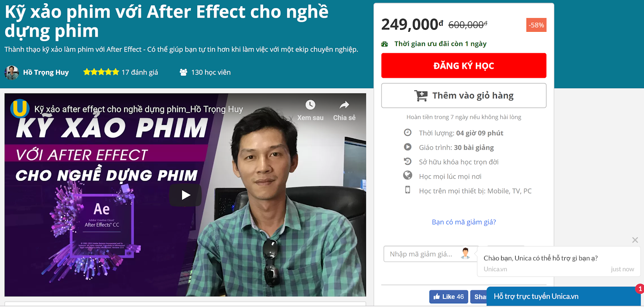Click the shopping cart icon
The image size is (644, 307).
click(x=421, y=95)
